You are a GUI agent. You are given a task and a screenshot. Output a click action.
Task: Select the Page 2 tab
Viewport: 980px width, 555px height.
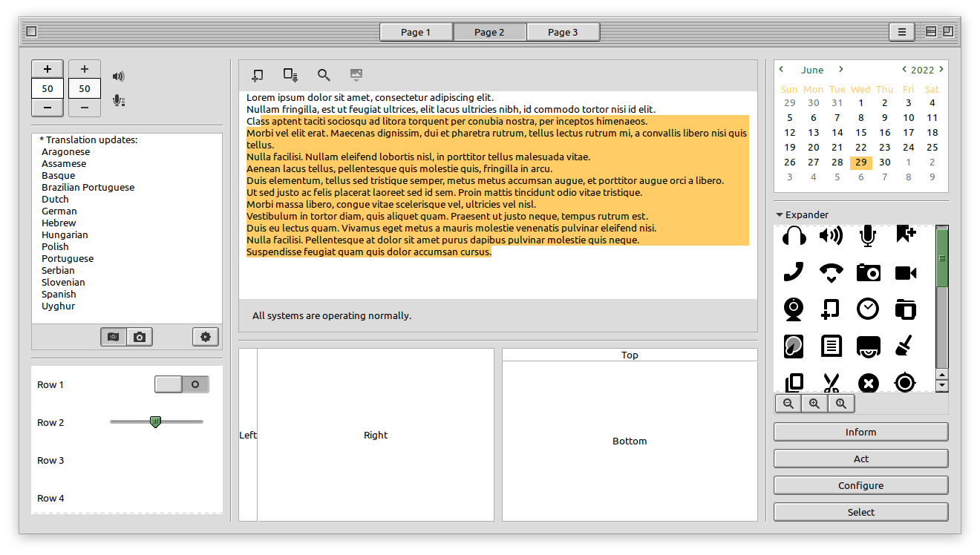coord(489,32)
